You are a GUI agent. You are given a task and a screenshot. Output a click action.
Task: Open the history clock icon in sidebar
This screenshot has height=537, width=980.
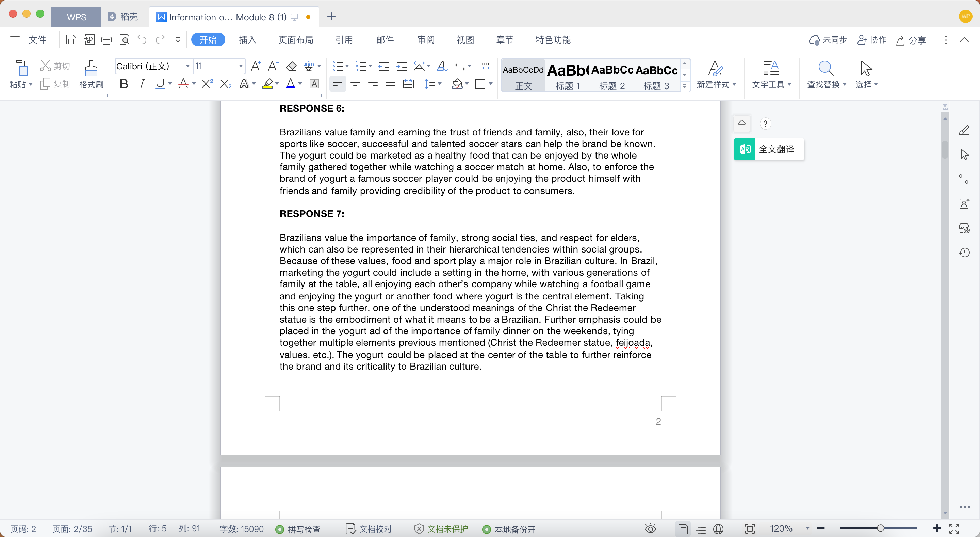(x=964, y=252)
